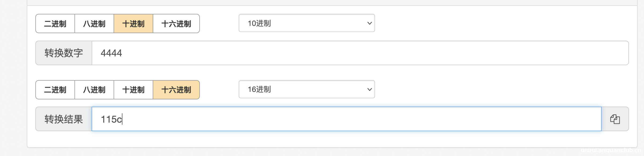Select target 十进制 (decimal) button
The image size is (644, 156).
pyautogui.click(x=133, y=90)
